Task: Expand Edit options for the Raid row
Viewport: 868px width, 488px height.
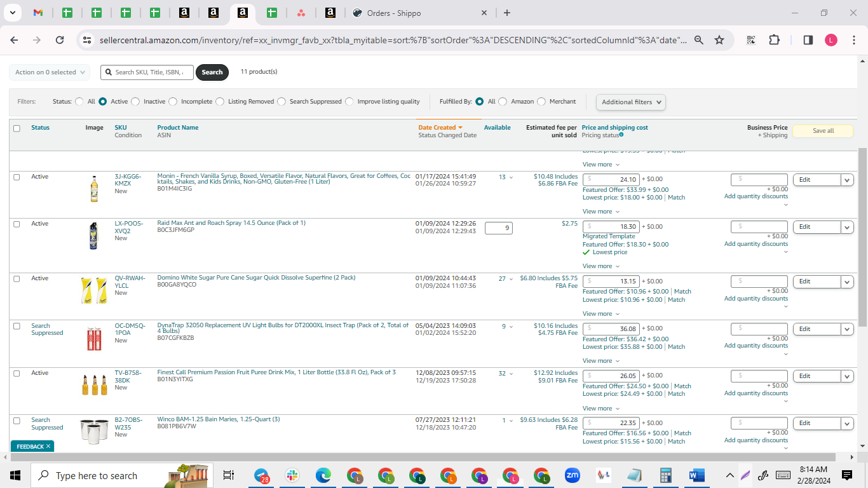Action: (x=847, y=227)
